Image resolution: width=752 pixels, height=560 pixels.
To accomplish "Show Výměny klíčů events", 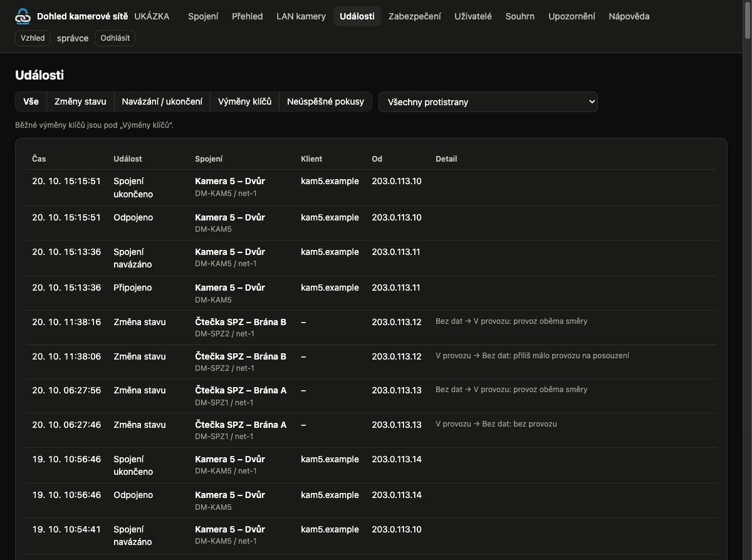I will click(244, 101).
